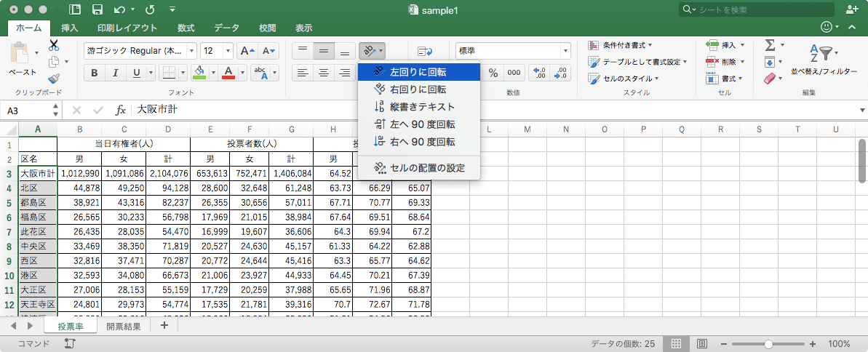
Task: Choose 右回りに回転 from orientation menu
Action: pos(419,89)
